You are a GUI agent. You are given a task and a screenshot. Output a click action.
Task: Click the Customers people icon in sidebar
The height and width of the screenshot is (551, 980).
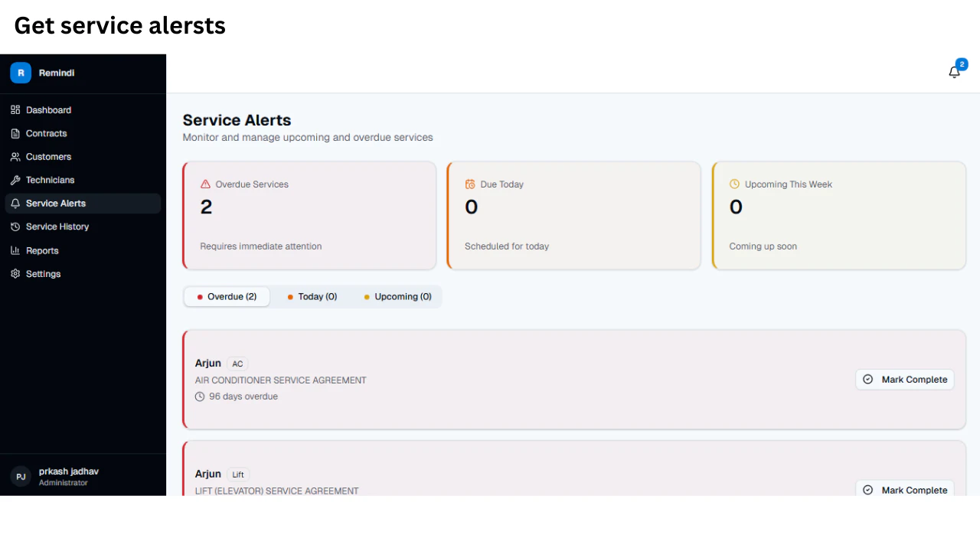15,157
